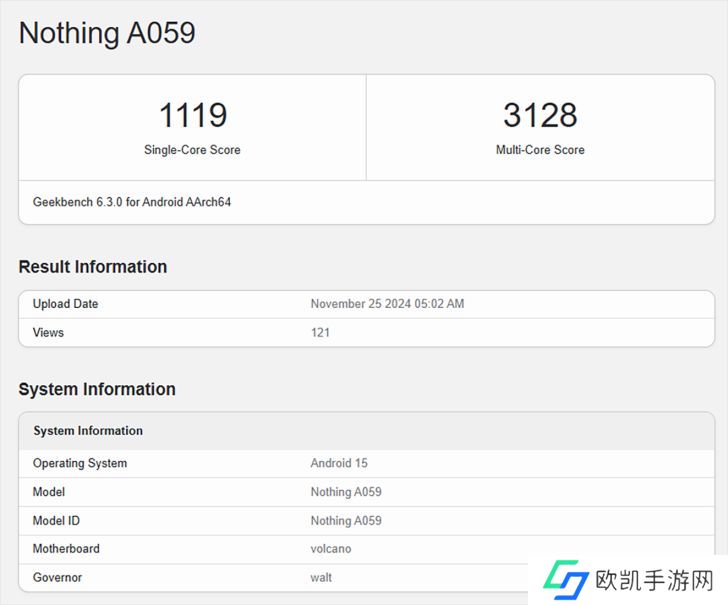Screen dimensions: 728x605
Task: Click the Nothing A059 value in Model ID row
Action: (346, 521)
